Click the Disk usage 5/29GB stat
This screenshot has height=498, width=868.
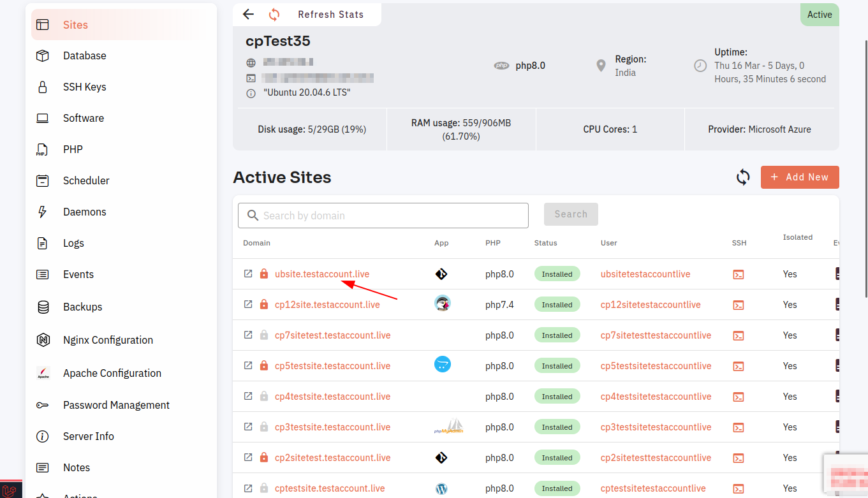pos(312,129)
